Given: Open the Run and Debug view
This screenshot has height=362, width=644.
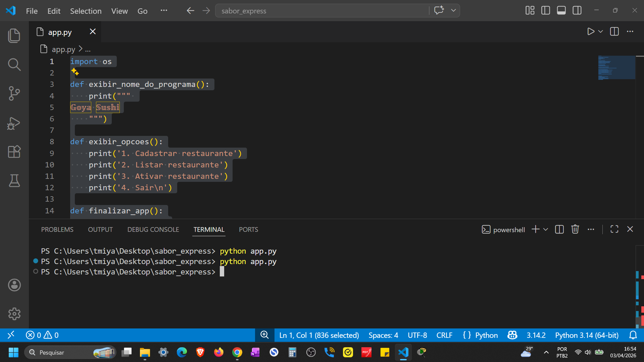Looking at the screenshot, I should pyautogui.click(x=14, y=123).
